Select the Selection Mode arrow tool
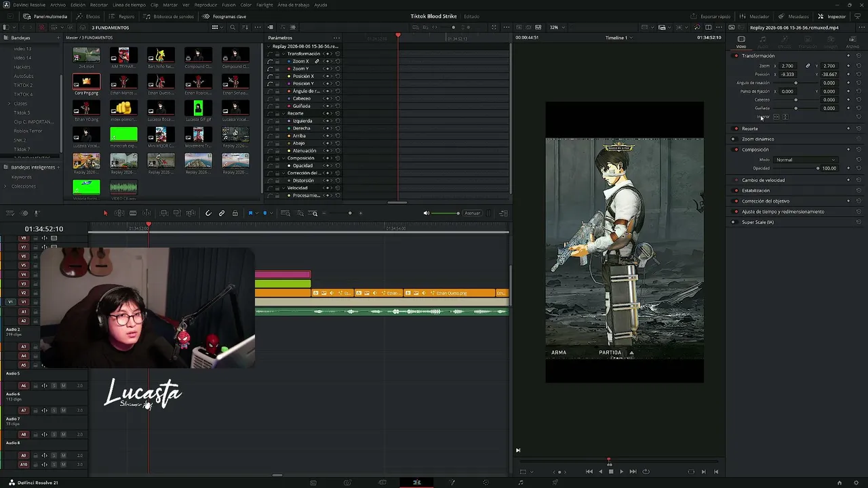 (105, 213)
